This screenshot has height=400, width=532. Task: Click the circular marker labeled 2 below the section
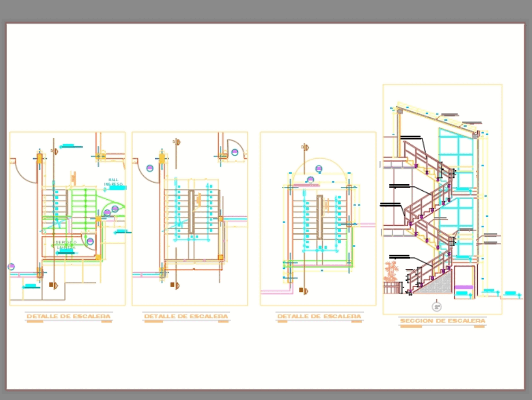click(x=436, y=306)
